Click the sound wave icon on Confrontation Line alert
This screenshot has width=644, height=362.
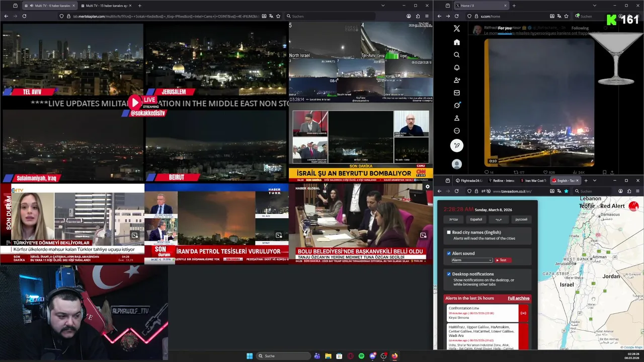[x=523, y=313]
